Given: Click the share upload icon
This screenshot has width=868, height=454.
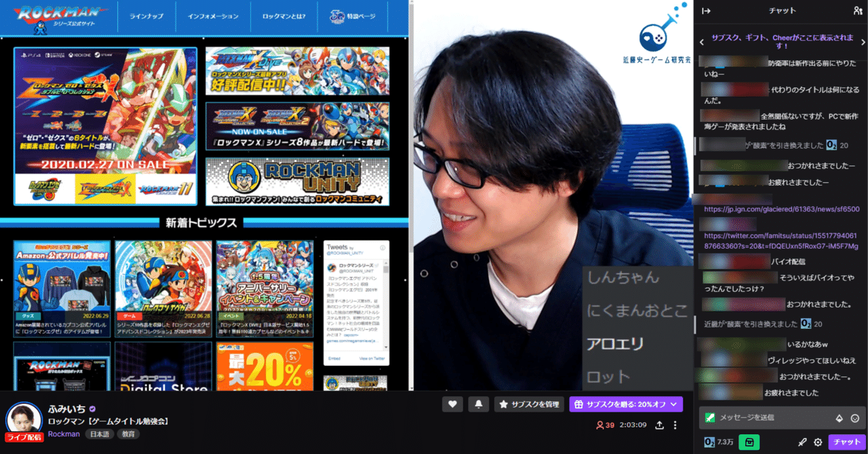Looking at the screenshot, I should pos(659,425).
